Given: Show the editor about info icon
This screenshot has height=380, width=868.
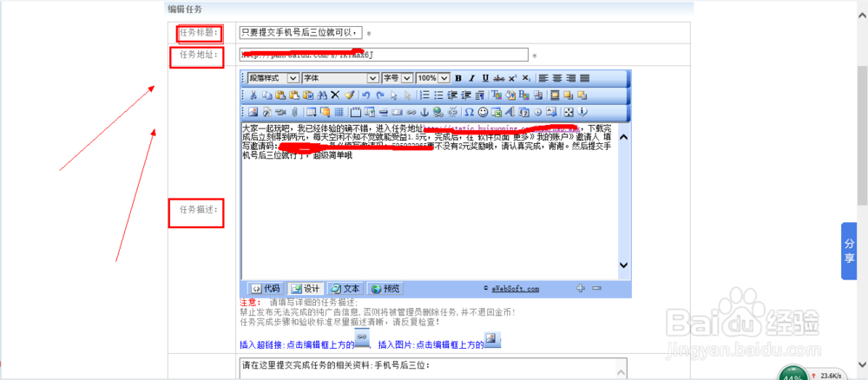Looking at the screenshot, I should (582, 112).
